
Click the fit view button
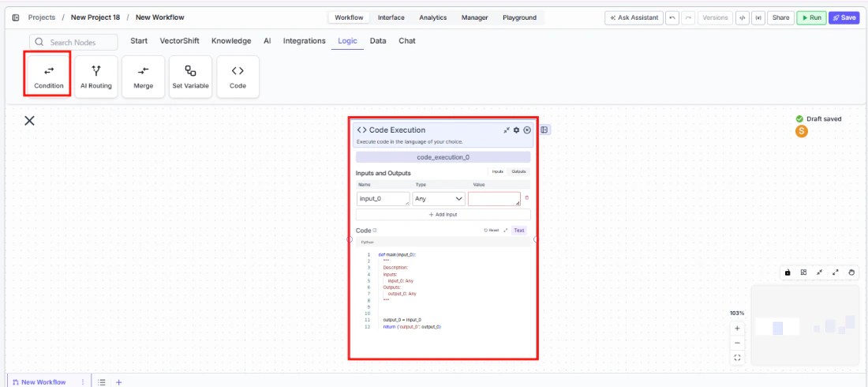737,358
